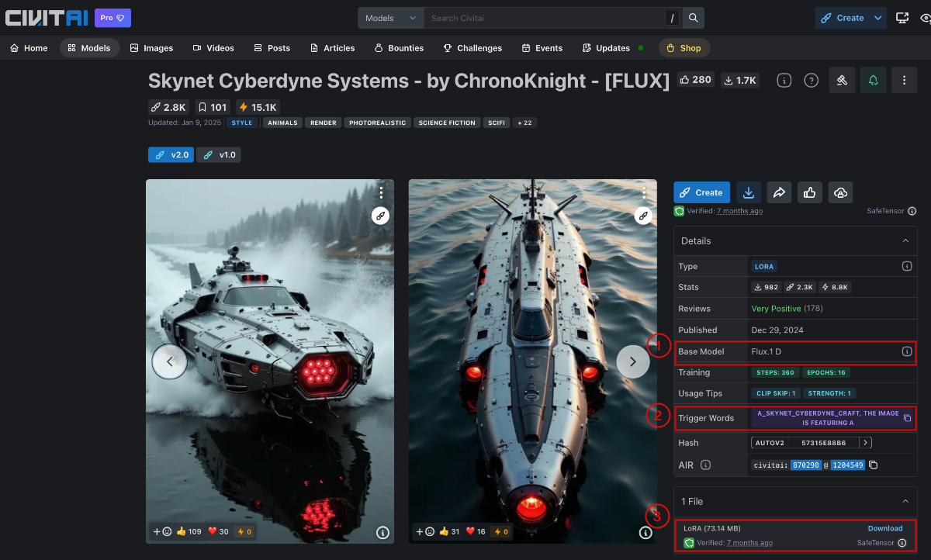931x560 pixels.
Task: Click the thumbs up button in sidebar
Action: [810, 192]
